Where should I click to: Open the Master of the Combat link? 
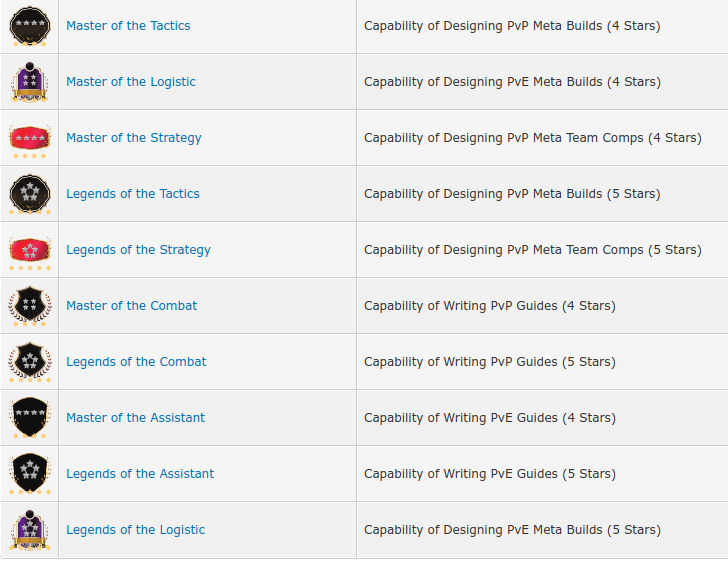point(132,306)
